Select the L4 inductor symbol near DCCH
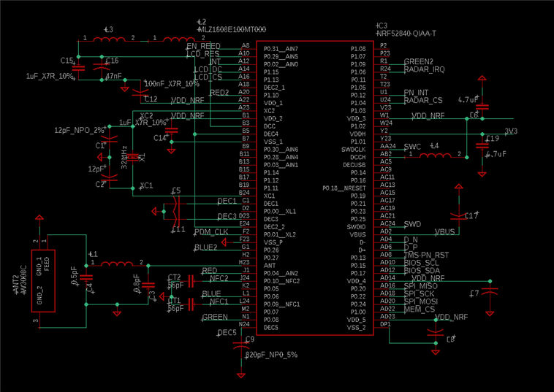 coord(436,155)
